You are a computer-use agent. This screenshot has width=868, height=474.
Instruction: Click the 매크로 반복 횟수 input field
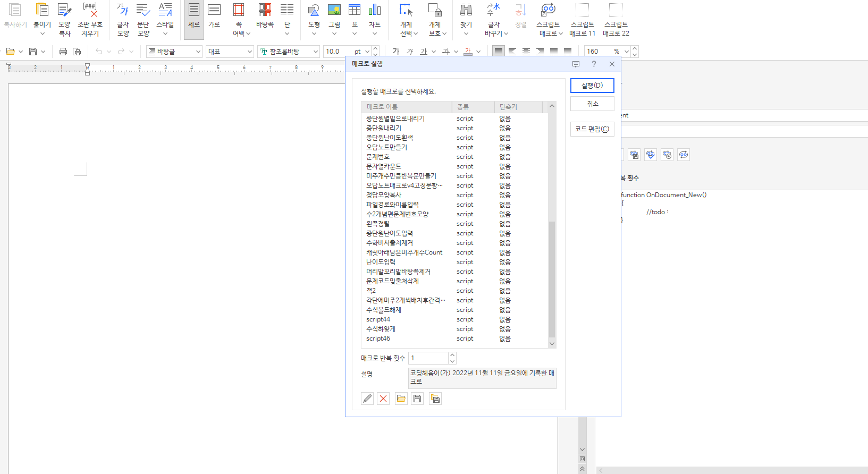pyautogui.click(x=428, y=358)
